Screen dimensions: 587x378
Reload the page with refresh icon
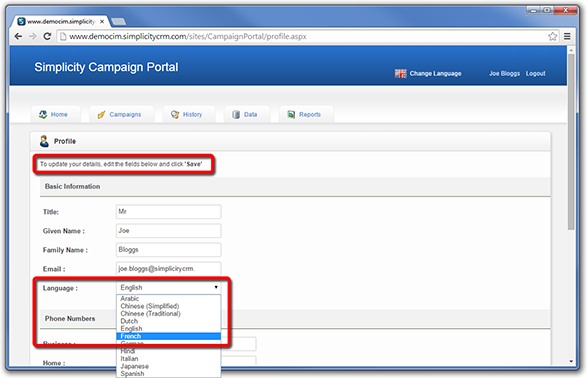click(x=47, y=36)
